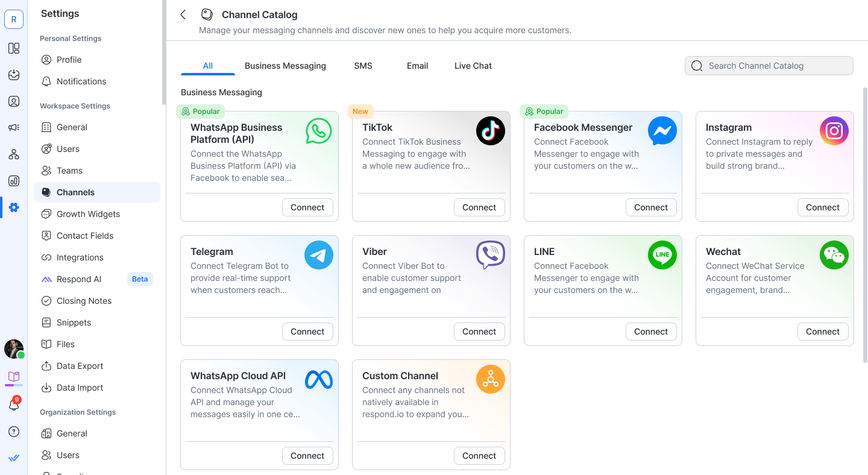Open the help question-mark icon
This screenshot has width=868, height=475.
click(x=13, y=432)
